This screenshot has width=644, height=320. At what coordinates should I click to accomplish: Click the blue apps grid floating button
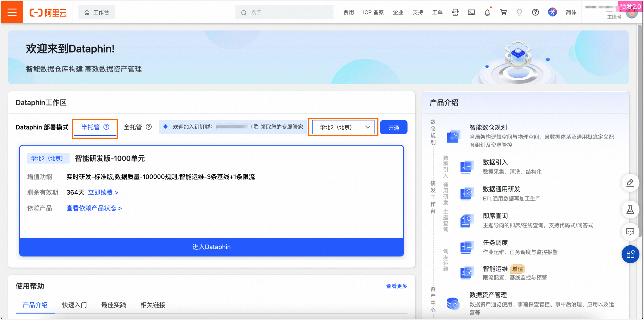click(630, 254)
